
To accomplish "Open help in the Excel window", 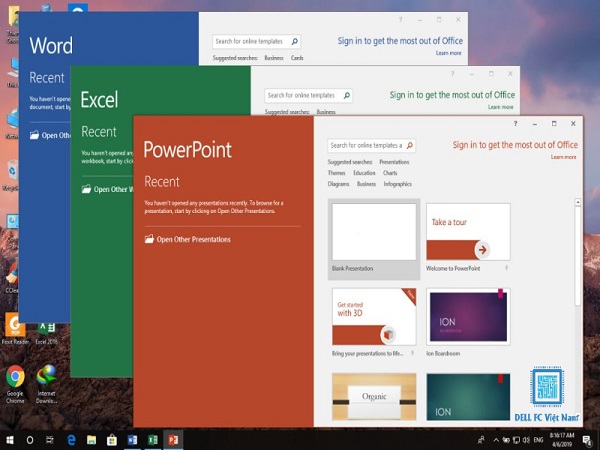I will coord(452,73).
